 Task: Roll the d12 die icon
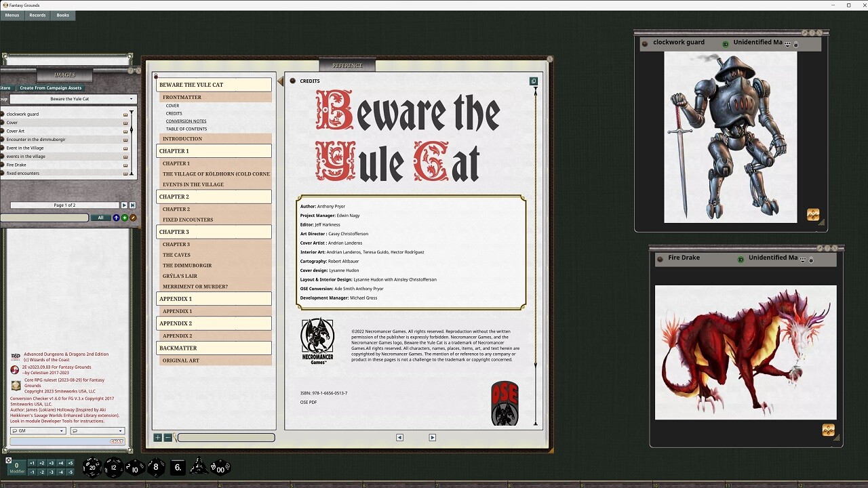(x=113, y=468)
